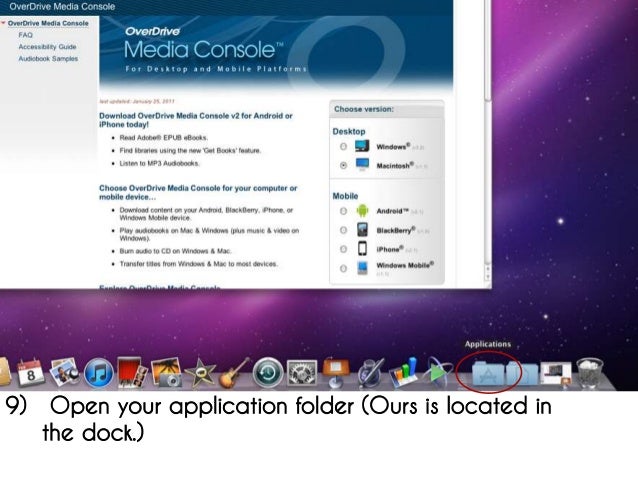Click the browser vertical scrollbar thumb
The width and height of the screenshot is (638, 479).
(487, 49)
